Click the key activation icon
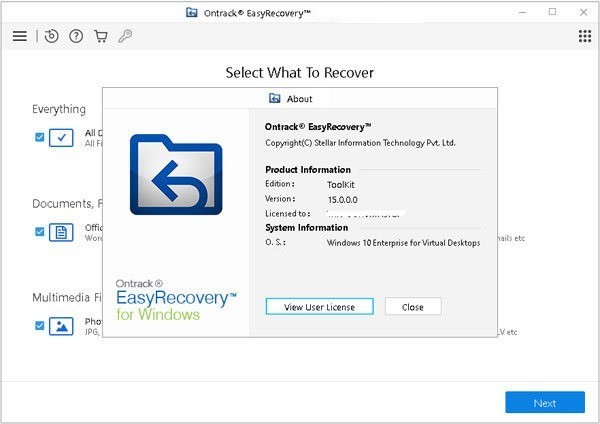The height and width of the screenshot is (424, 600). pos(125,36)
